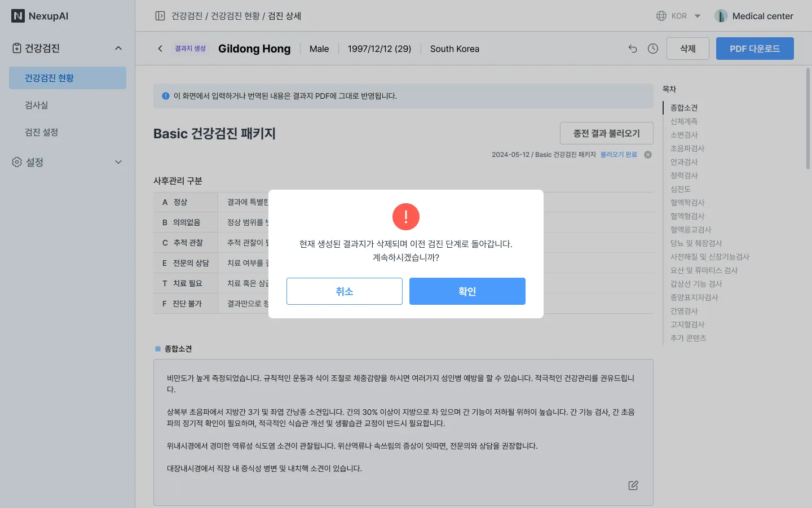Collapse the 건강검진 sidebar section
The height and width of the screenshot is (508, 812).
click(x=118, y=48)
